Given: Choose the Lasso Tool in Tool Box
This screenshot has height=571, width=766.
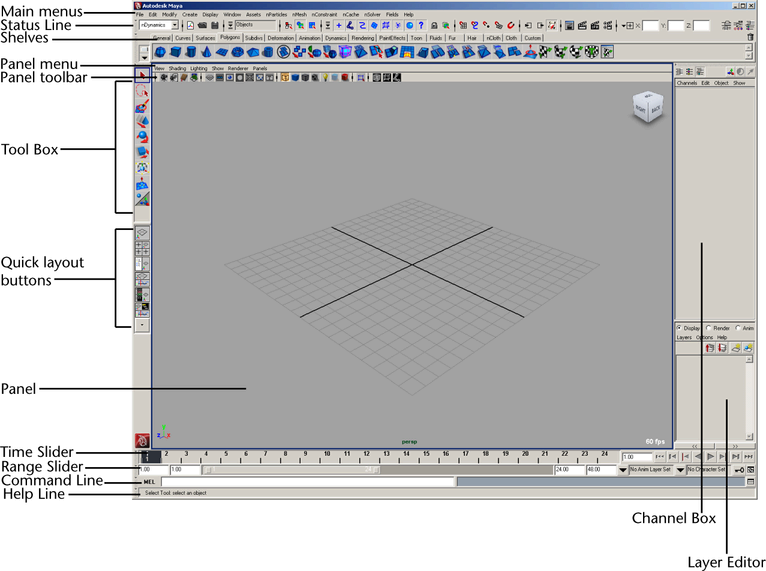Looking at the screenshot, I should pos(142,91).
